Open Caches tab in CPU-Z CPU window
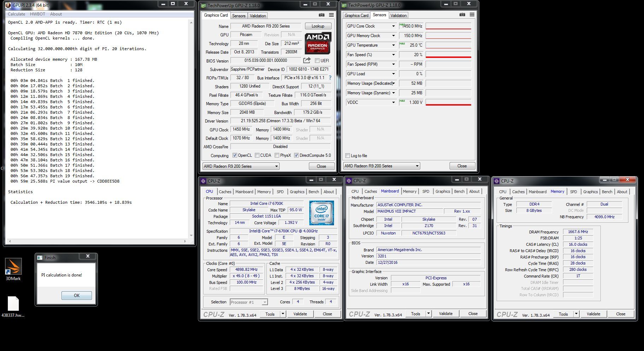The image size is (644, 351). [225, 192]
